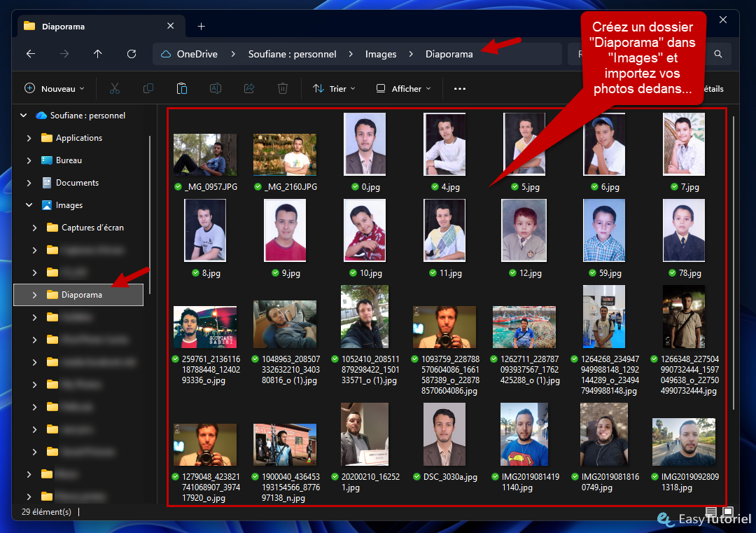Click the navigation pane vertical scrollbar
Screen dimensions: 756x533
pyautogui.click(x=150, y=214)
